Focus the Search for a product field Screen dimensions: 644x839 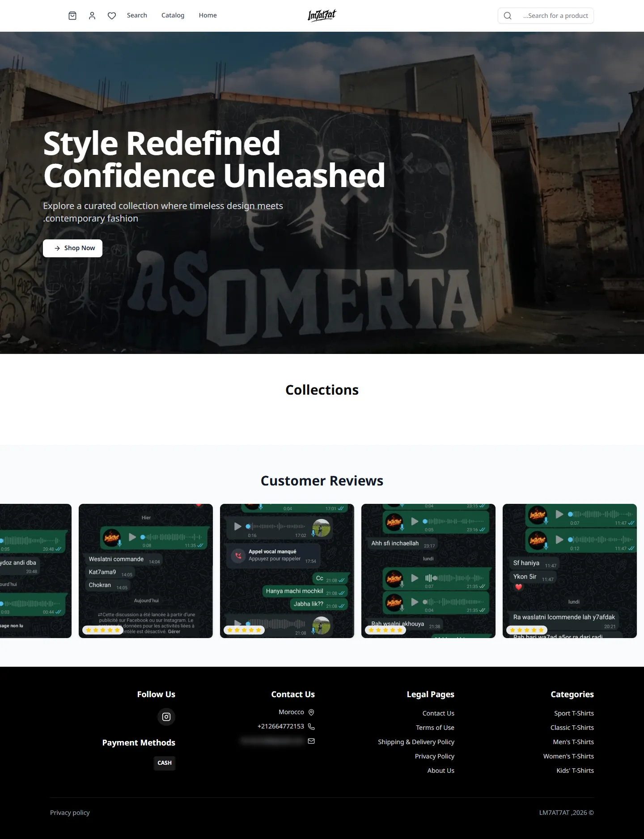click(x=546, y=16)
